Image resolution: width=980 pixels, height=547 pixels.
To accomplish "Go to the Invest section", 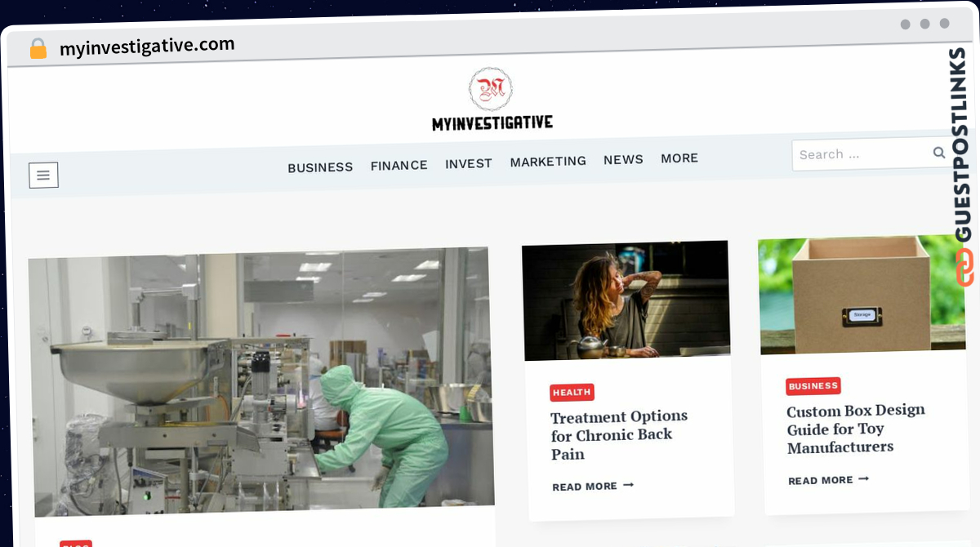I will [x=469, y=163].
